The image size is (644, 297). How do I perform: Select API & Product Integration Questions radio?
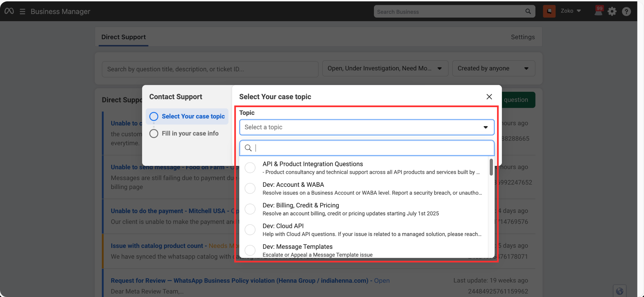point(250,168)
